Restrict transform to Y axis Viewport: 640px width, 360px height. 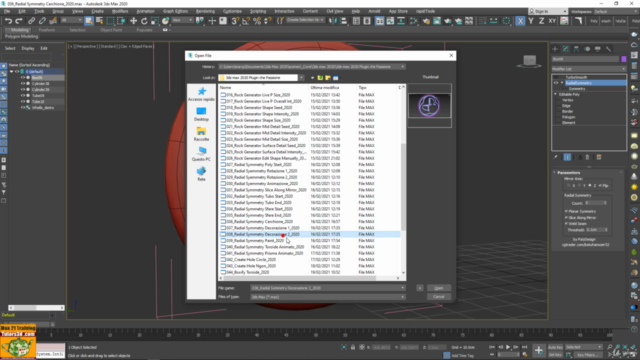point(531,21)
